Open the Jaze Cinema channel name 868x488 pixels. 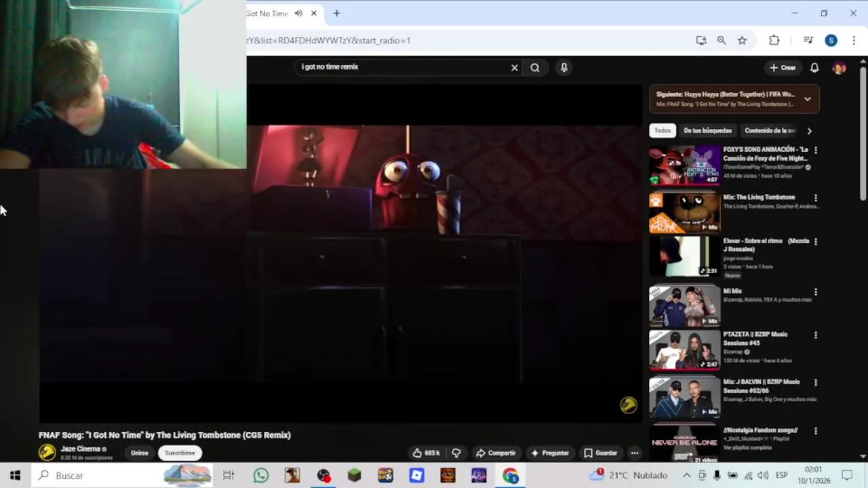[80, 449]
